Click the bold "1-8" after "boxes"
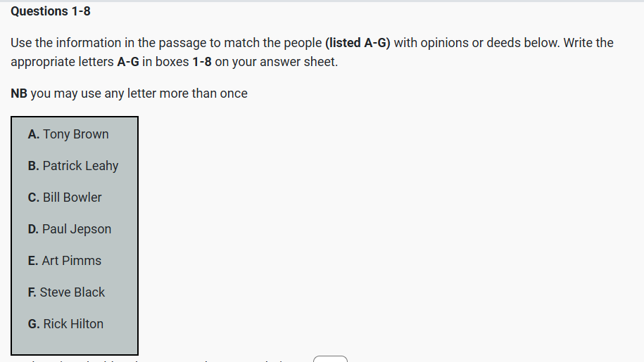Image resolution: width=644 pixels, height=362 pixels. coord(201,62)
